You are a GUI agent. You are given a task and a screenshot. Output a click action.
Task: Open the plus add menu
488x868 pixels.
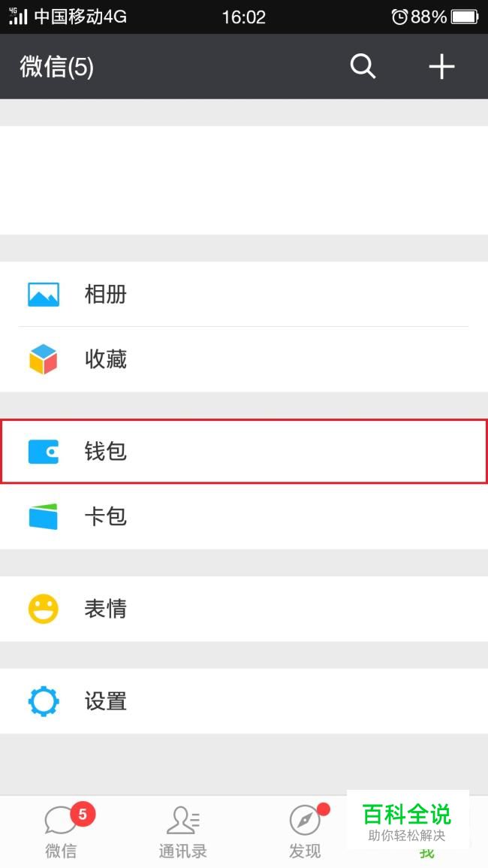click(441, 67)
